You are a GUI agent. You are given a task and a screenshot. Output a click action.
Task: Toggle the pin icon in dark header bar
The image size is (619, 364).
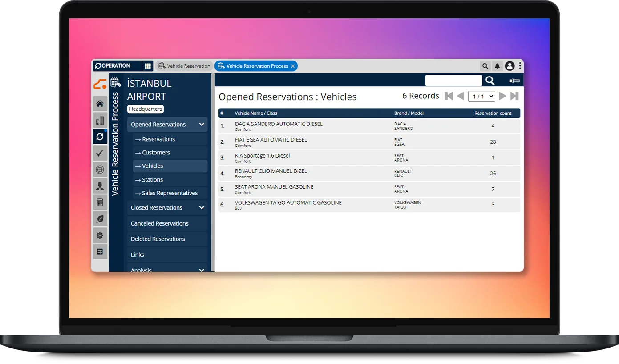[514, 81]
